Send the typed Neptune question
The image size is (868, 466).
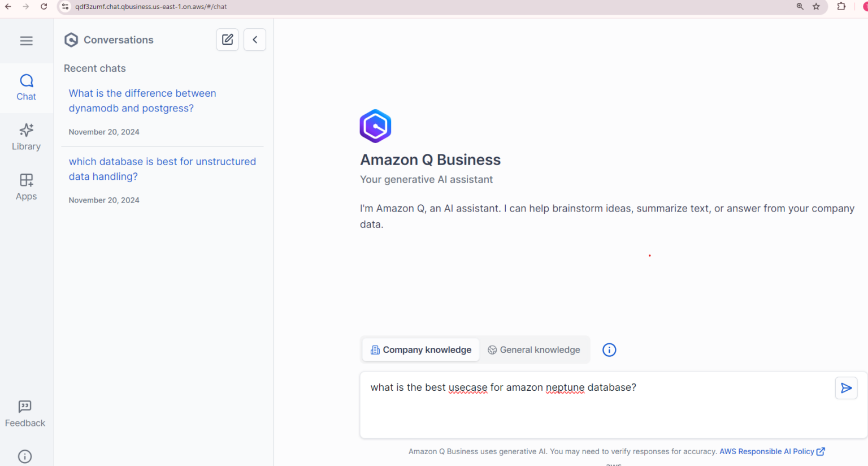click(846, 388)
